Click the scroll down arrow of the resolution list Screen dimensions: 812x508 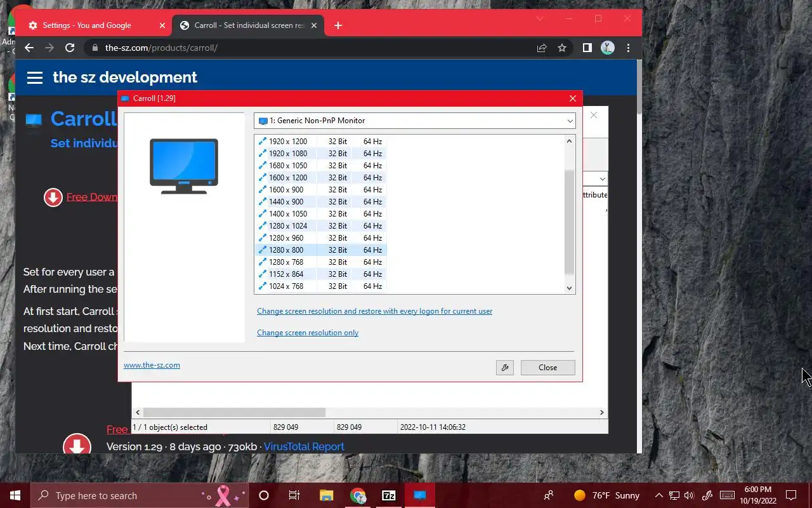569,288
